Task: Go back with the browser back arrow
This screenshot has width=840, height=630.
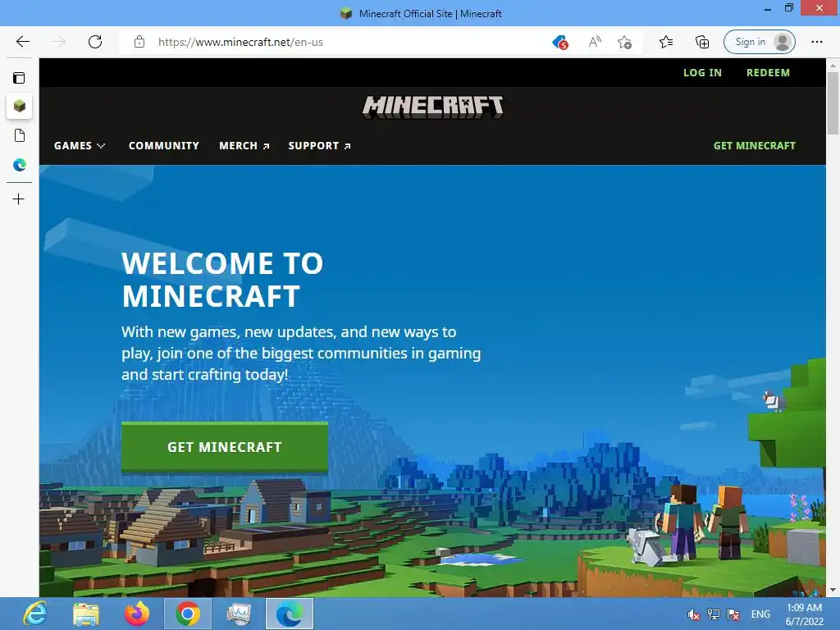Action: click(22, 42)
